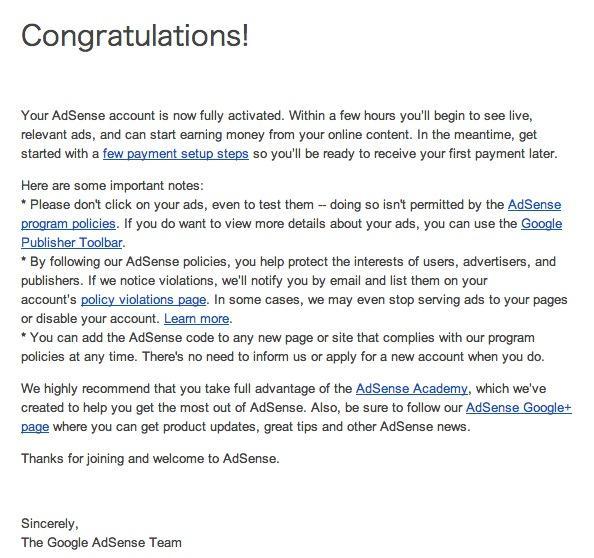The height and width of the screenshot is (558, 594).
Task: Click the 'Thanks for joining and welcome' sentence
Action: pyautogui.click(x=150, y=459)
